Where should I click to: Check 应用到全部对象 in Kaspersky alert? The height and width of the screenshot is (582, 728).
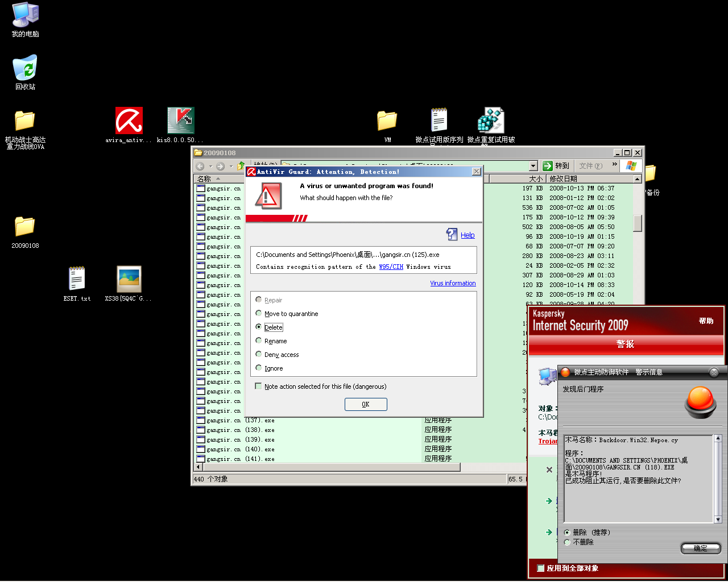(x=541, y=568)
